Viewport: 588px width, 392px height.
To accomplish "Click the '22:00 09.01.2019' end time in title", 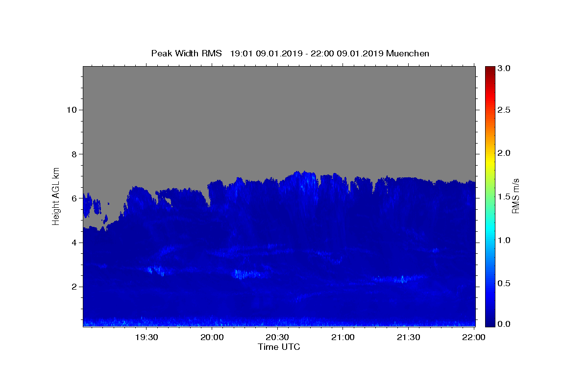I will tap(346, 53).
